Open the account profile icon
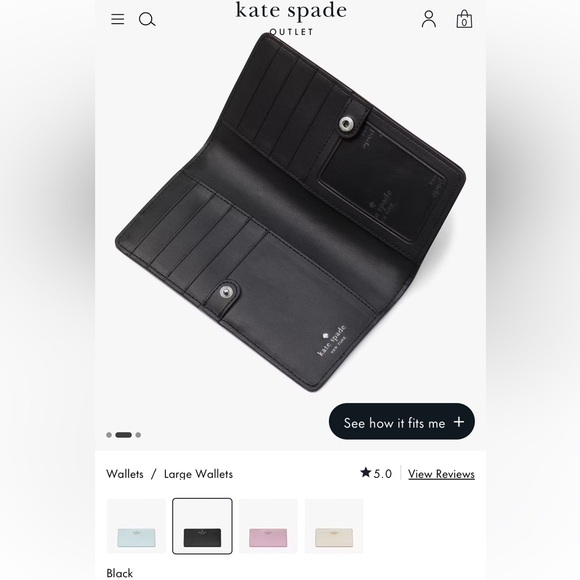The width and height of the screenshot is (580, 580). coord(429,19)
